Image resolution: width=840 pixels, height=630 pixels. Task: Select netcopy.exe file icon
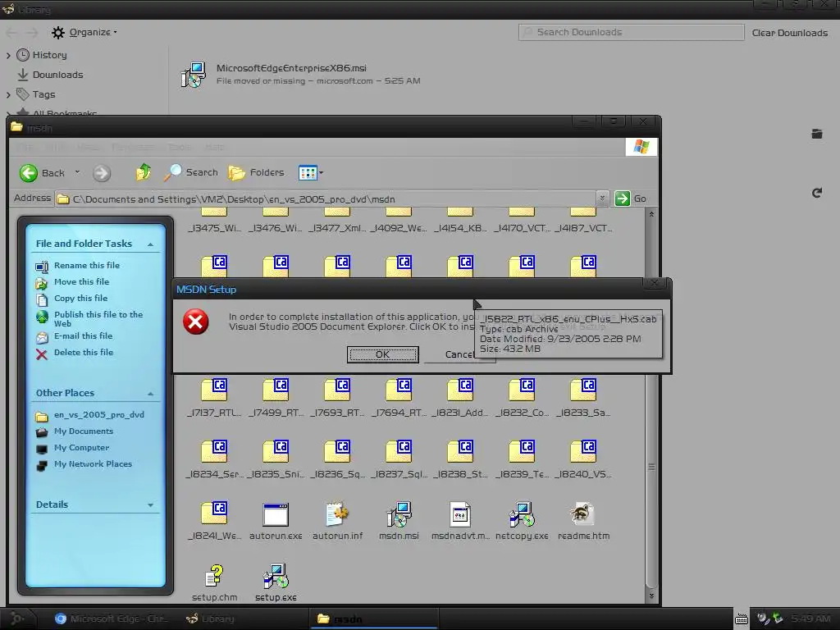click(x=523, y=514)
